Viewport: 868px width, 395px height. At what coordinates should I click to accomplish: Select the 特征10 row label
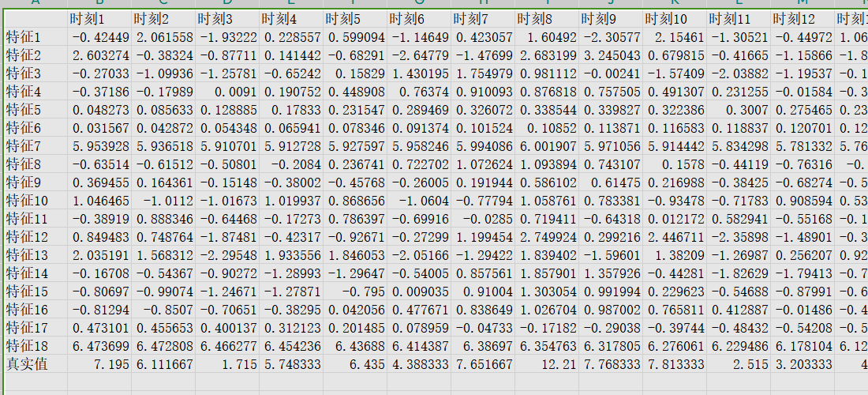[36, 201]
